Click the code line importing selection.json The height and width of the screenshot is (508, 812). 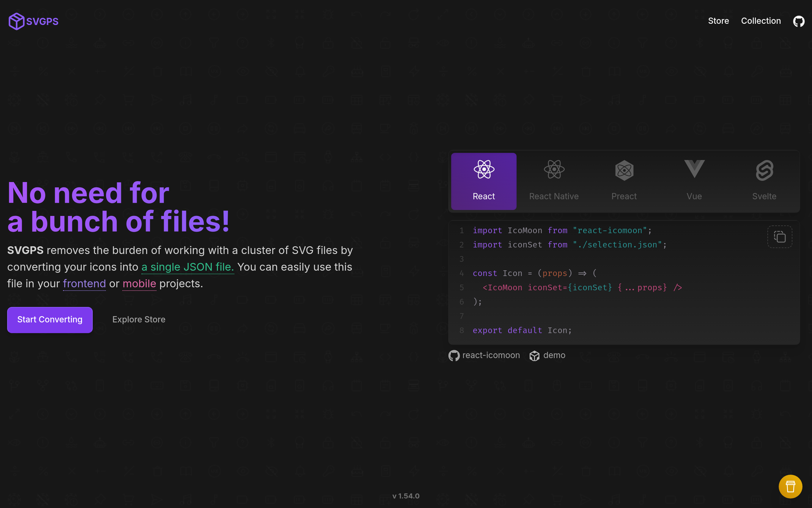pos(569,244)
